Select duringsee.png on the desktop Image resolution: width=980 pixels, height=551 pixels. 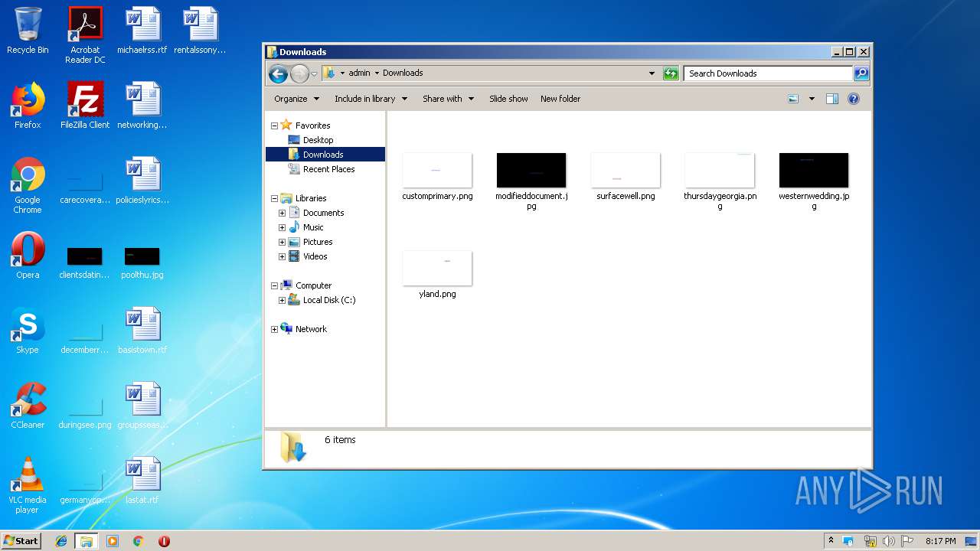point(85,413)
